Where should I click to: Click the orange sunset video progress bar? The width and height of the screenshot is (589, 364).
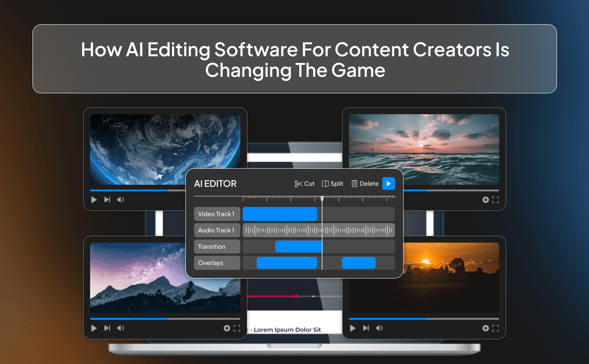point(424,319)
